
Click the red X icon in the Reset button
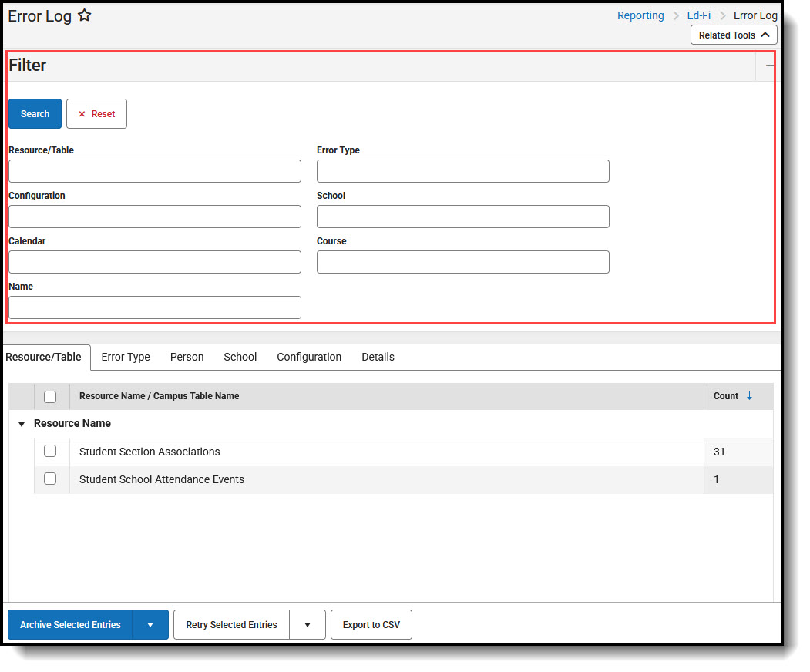pos(82,113)
